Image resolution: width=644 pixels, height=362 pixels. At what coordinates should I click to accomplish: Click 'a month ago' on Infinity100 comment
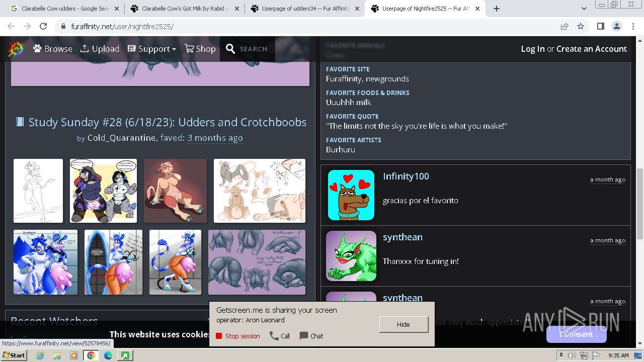click(x=608, y=179)
